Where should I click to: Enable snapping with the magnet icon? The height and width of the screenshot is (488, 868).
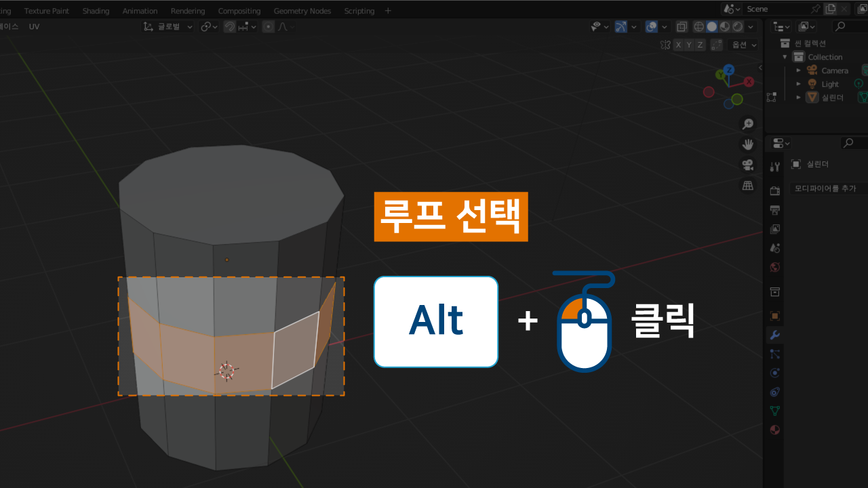click(230, 27)
